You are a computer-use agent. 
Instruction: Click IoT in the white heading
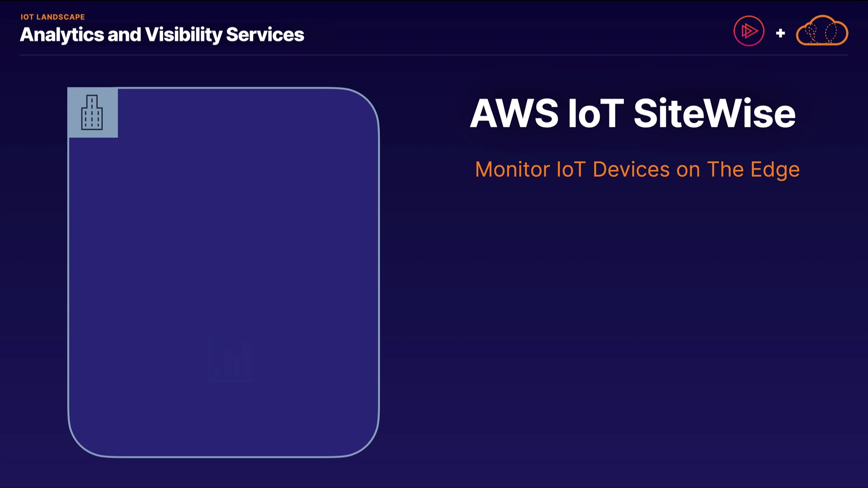(595, 113)
